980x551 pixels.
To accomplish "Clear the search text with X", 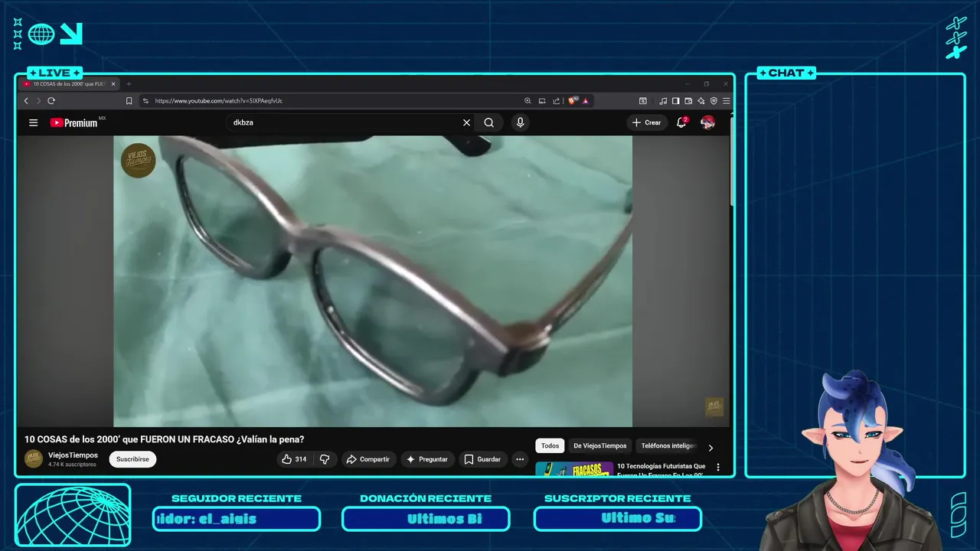I will 466,122.
